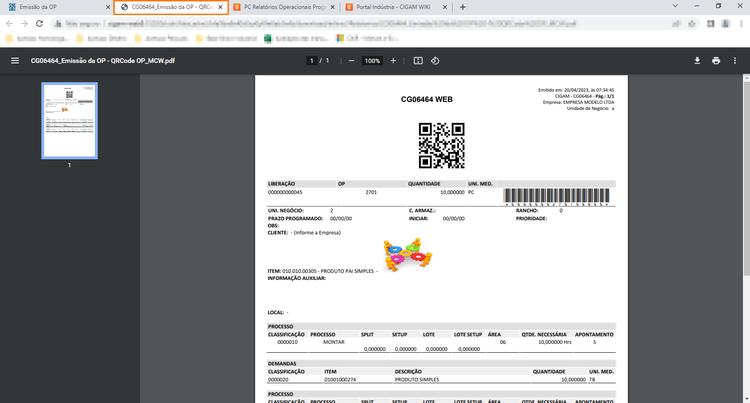Close the Portal Indústria - CIGAM WIKI tab

[x=445, y=7]
